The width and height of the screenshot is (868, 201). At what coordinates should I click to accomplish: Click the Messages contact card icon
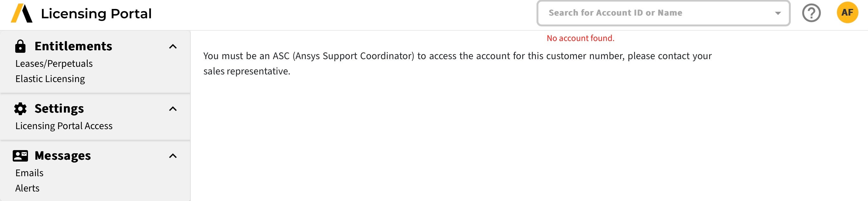tap(20, 156)
